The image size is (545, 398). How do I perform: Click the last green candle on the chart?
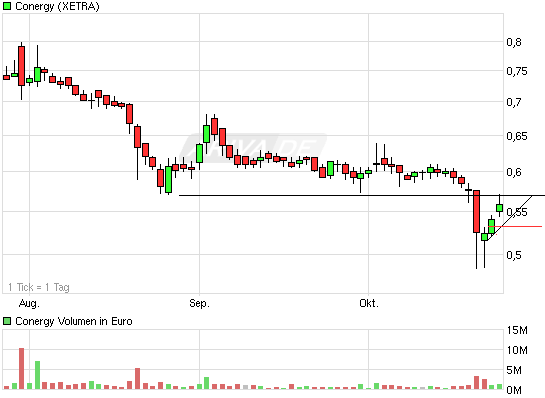[499, 208]
